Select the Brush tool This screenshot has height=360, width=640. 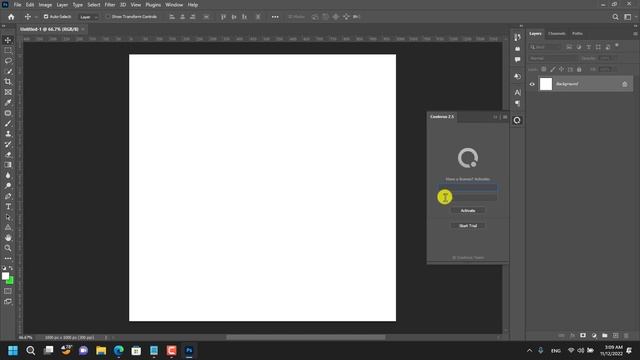click(8, 123)
